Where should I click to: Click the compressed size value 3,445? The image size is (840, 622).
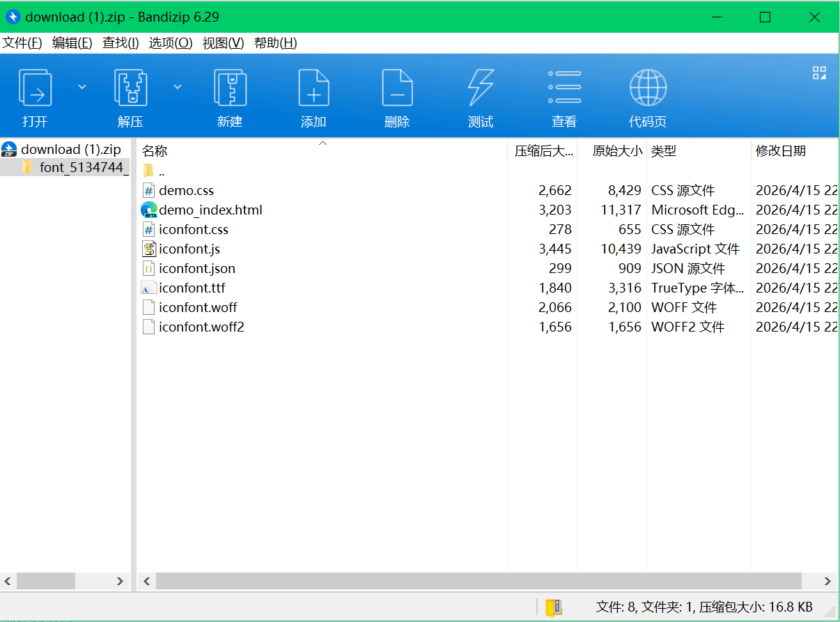555,249
